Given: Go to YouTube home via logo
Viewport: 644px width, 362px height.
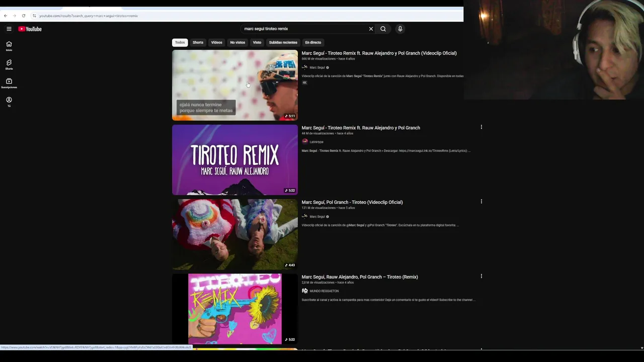Looking at the screenshot, I should (x=30, y=29).
